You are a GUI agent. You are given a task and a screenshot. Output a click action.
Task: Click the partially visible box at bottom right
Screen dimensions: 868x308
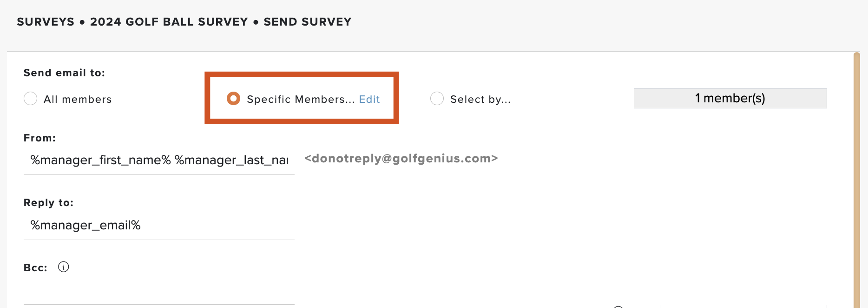[x=743, y=306]
